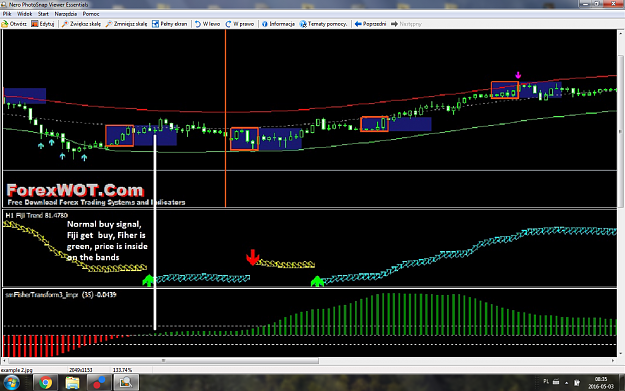This screenshot has width=625, height=391.
Task: Click the example 2.jpg filename in status bar
Action: pyautogui.click(x=17, y=370)
